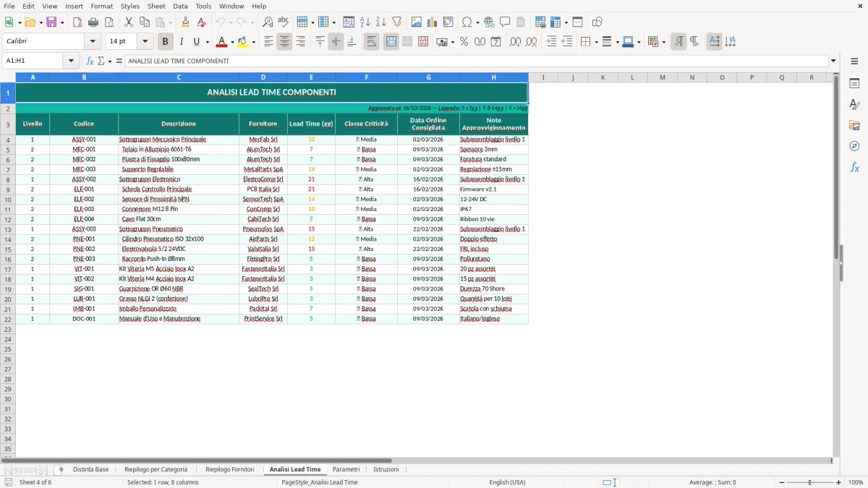
Task: Toggle wrap text
Action: point(371,42)
